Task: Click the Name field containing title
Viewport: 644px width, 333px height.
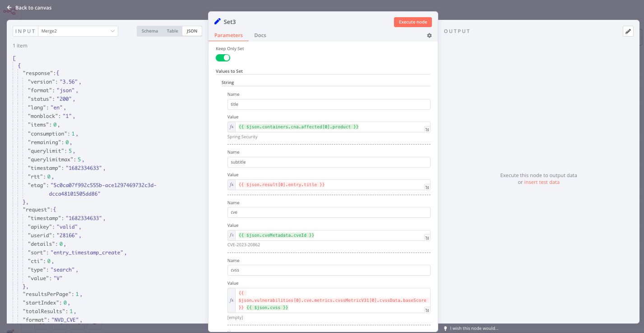Action: coord(329,104)
